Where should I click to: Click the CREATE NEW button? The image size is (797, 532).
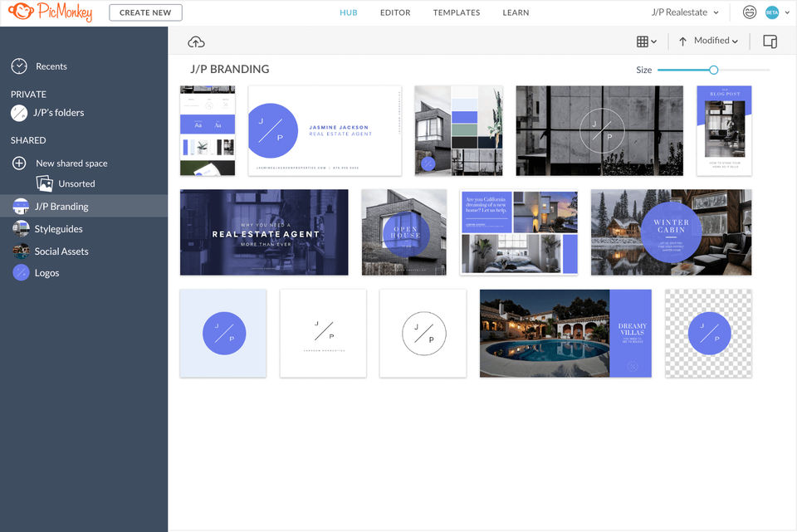tap(145, 12)
